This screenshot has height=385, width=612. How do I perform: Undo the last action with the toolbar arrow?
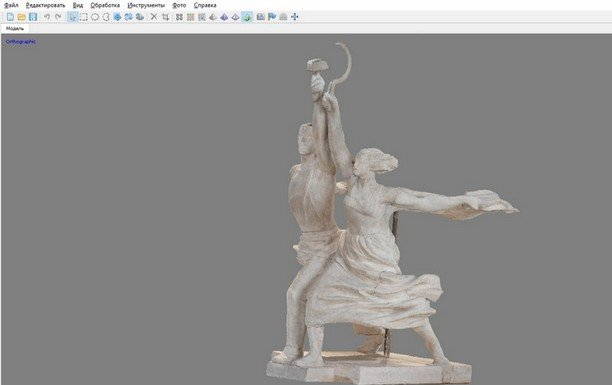47,17
